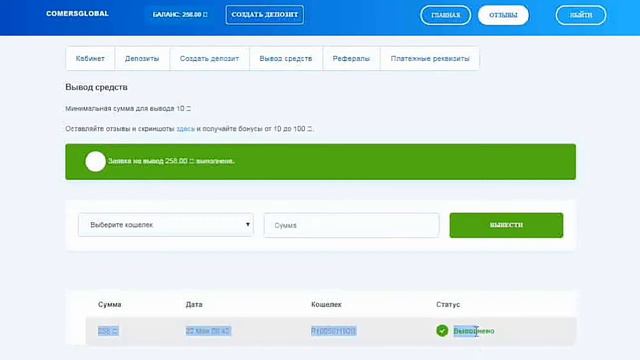The height and width of the screenshot is (360, 640).
Task: Click the Вывод средств page heading
Action: [x=96, y=87]
